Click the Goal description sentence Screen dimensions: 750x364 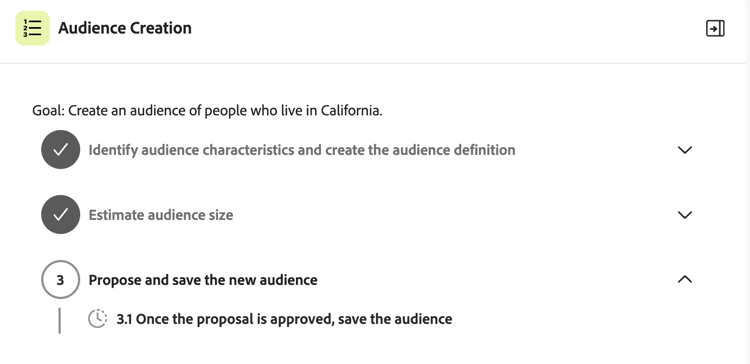click(207, 110)
